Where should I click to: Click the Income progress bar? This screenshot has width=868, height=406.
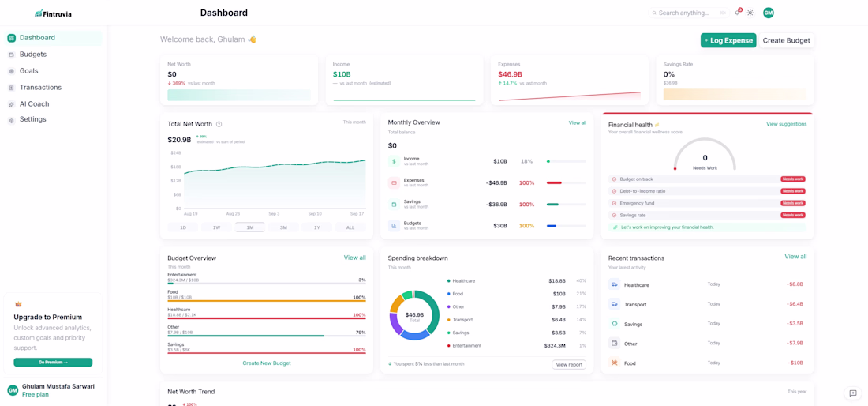pos(567,161)
